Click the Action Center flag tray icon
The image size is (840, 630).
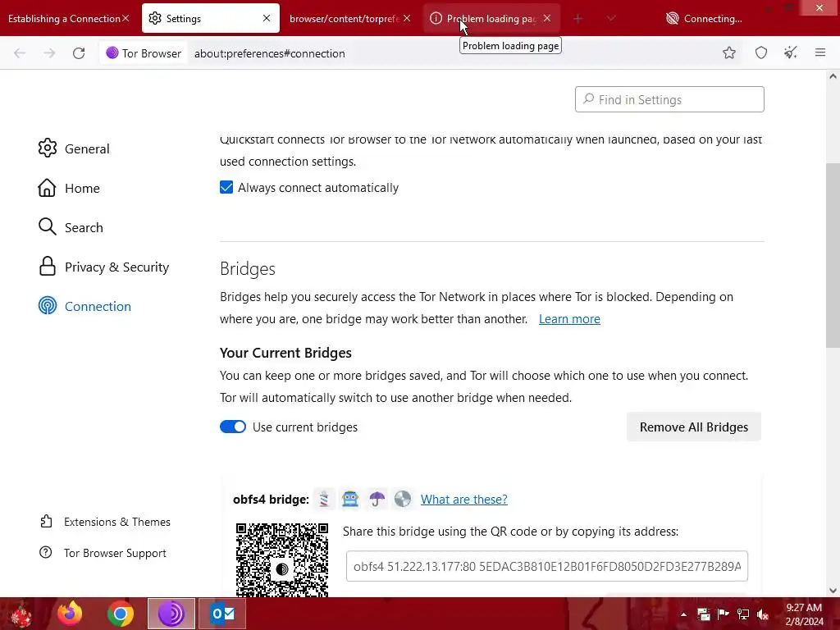[723, 614]
